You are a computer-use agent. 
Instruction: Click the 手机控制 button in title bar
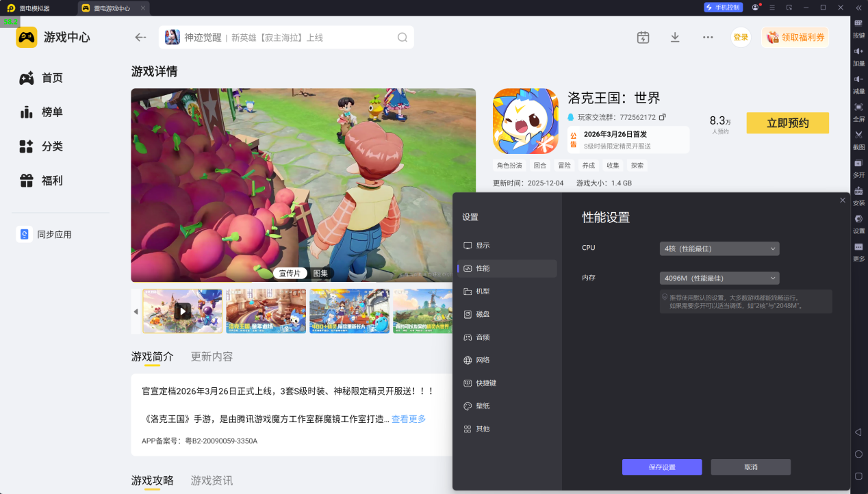coord(723,8)
